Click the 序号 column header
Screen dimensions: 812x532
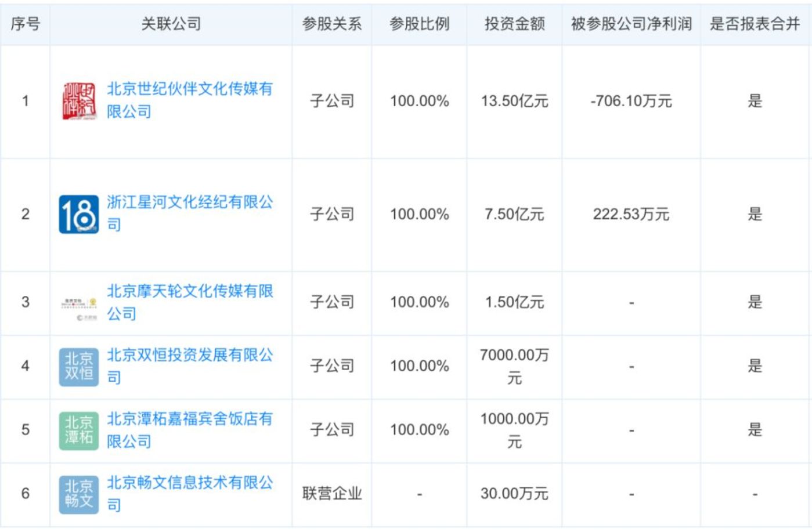[x=26, y=24]
